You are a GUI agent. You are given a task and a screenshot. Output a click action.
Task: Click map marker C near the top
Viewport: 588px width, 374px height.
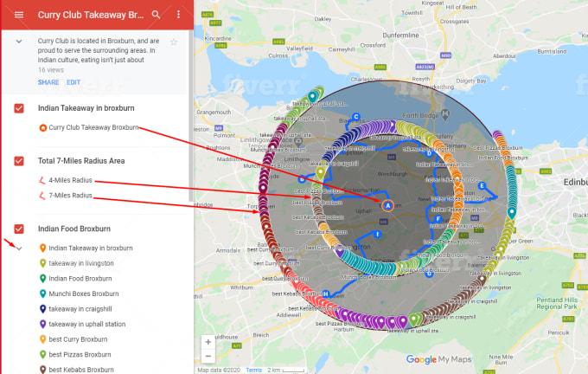pyautogui.click(x=356, y=117)
